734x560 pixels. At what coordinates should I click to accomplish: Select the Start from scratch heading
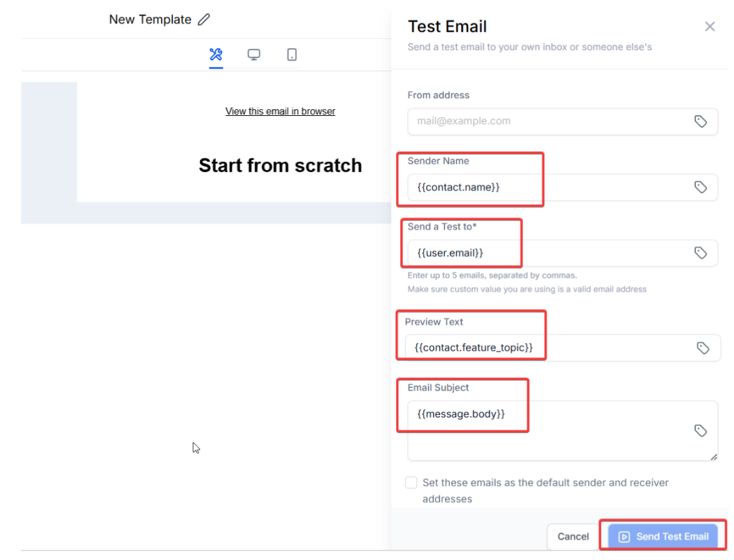click(x=280, y=165)
